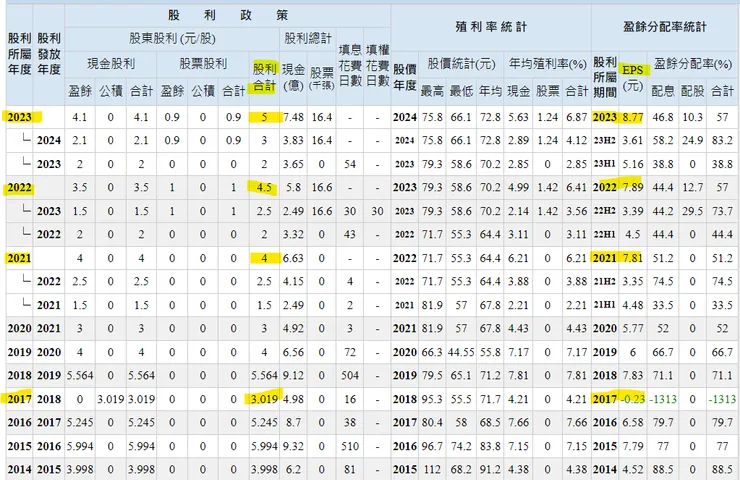This screenshot has width=740, height=480.
Task: Click the 填權花費日數 header
Action: [x=378, y=65]
